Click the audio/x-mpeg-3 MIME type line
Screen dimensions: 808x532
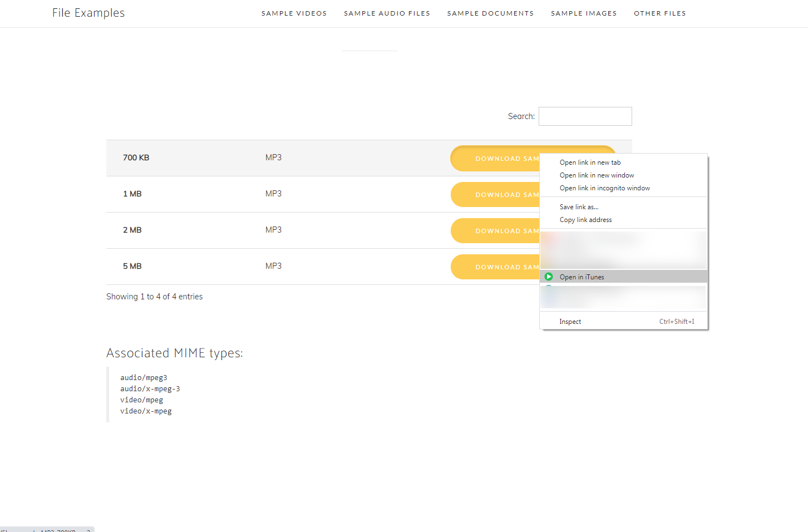tap(150, 389)
